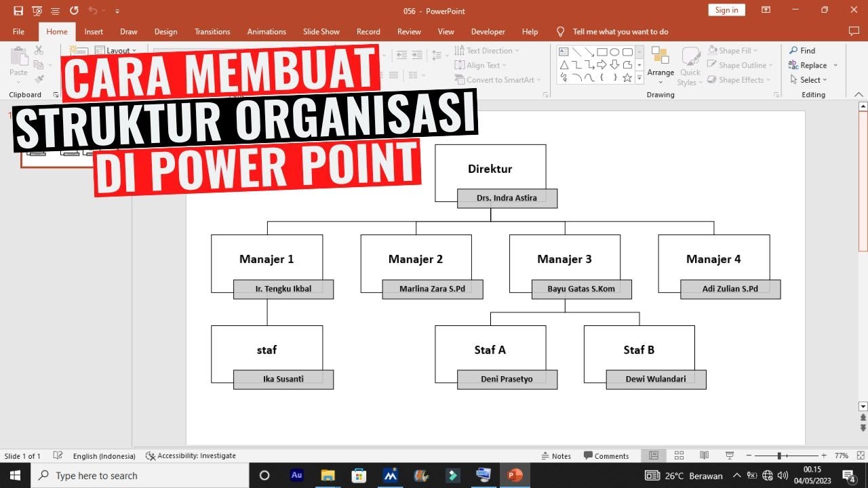
Task: Click the Windows taskbar search box
Action: [139, 475]
